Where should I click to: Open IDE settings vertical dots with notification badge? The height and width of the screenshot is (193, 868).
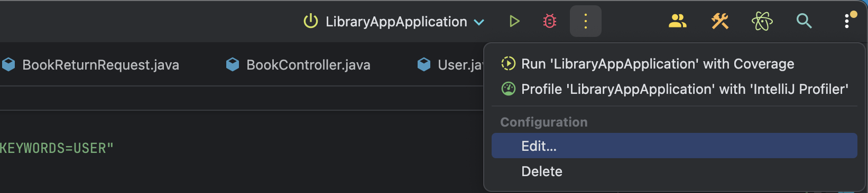[847, 21]
